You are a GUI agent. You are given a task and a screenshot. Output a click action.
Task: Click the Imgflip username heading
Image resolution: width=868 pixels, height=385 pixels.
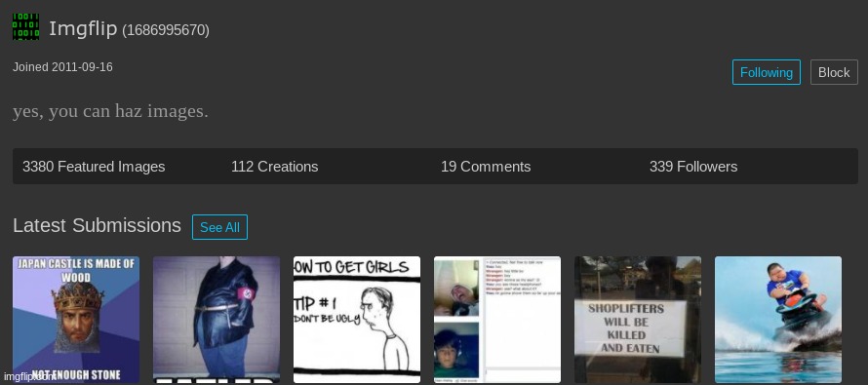coord(83,29)
